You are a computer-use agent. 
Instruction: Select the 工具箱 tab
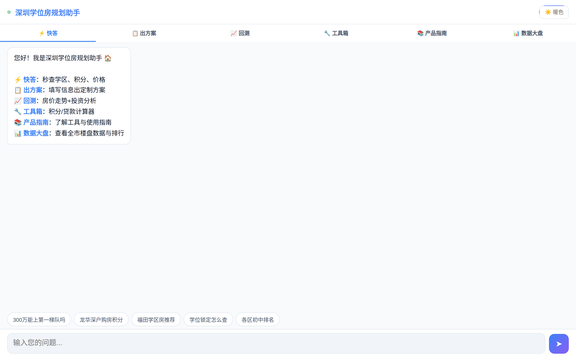click(x=336, y=33)
